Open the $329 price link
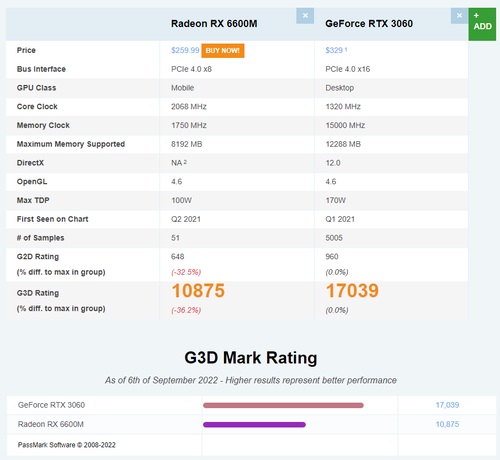 [x=334, y=50]
